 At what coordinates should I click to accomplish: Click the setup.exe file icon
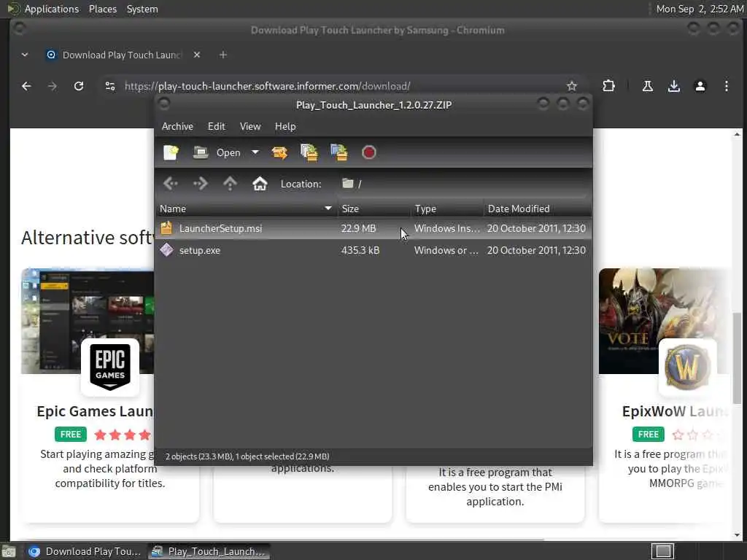(x=166, y=250)
